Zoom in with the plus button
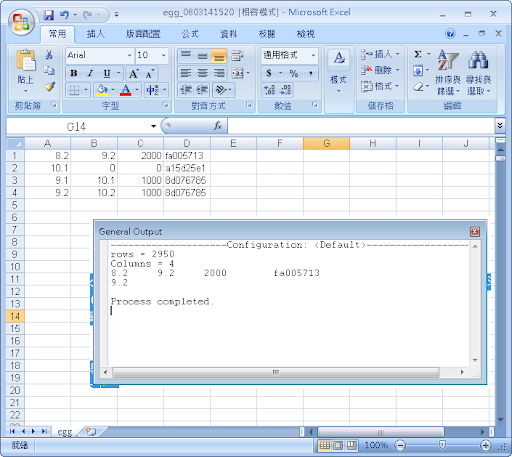Screen dimensions: 512x457 485,445
